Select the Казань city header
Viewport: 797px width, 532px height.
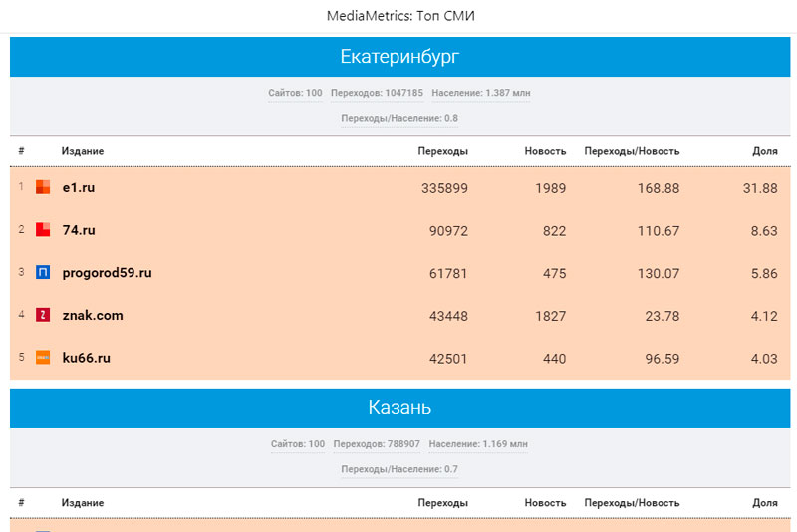399,407
